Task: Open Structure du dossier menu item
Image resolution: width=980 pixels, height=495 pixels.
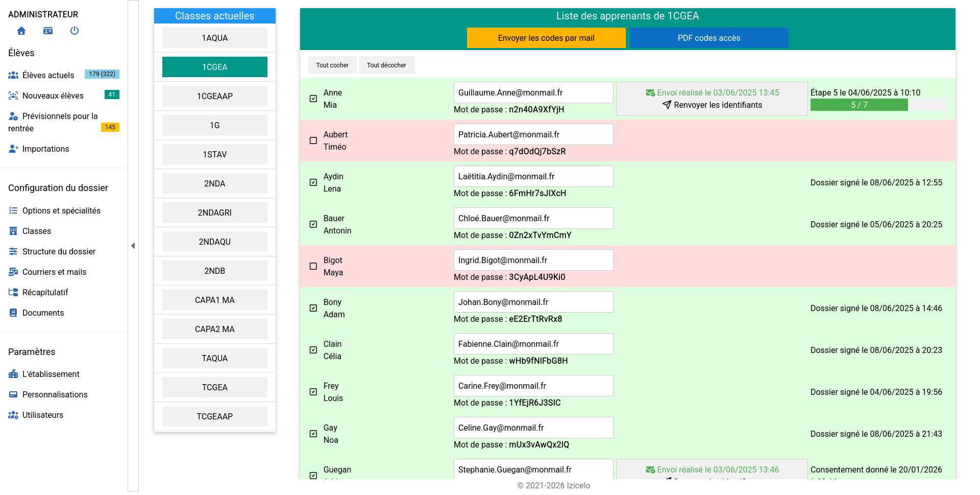Action: pos(59,251)
